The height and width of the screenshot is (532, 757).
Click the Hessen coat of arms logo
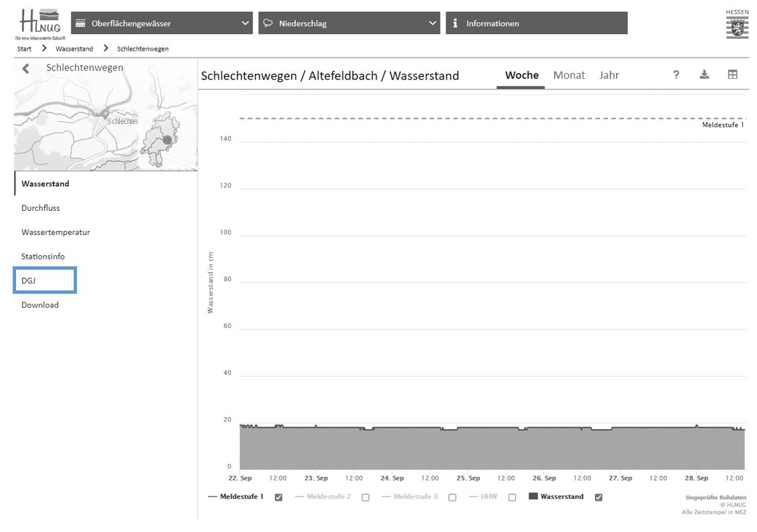pos(737,25)
